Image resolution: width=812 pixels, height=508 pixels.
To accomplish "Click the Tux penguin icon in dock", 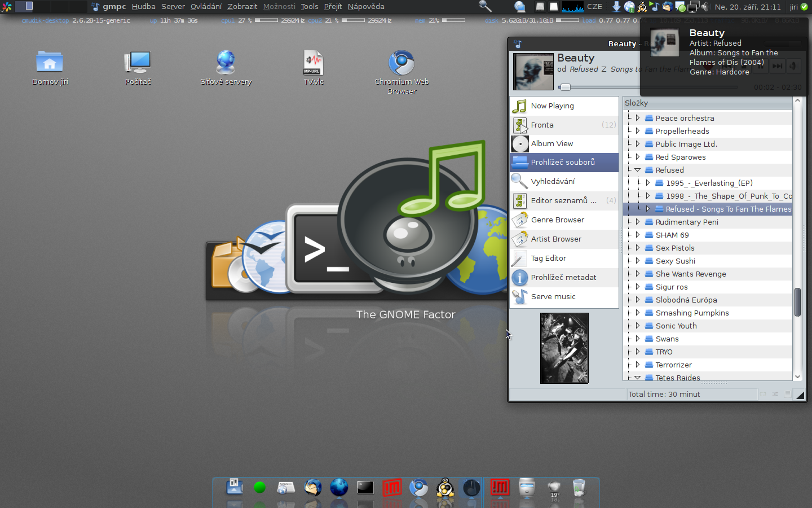I will click(445, 488).
